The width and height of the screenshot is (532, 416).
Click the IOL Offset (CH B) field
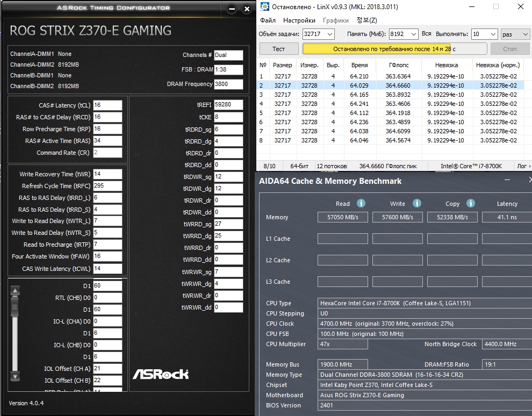pyautogui.click(x=107, y=381)
